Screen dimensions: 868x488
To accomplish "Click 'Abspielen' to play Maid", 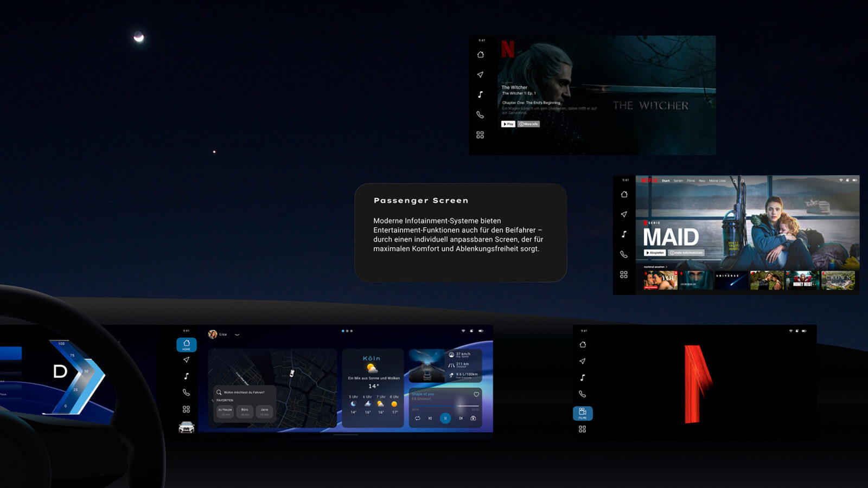I will coord(655,253).
